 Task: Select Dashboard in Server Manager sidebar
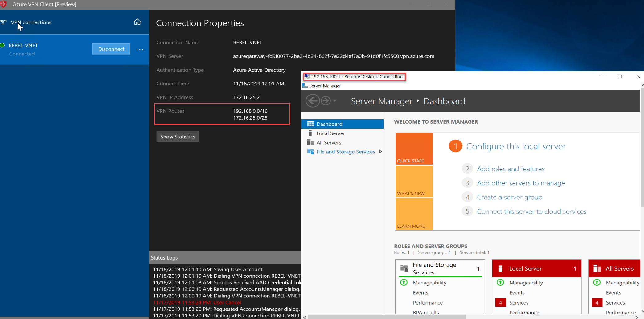343,124
